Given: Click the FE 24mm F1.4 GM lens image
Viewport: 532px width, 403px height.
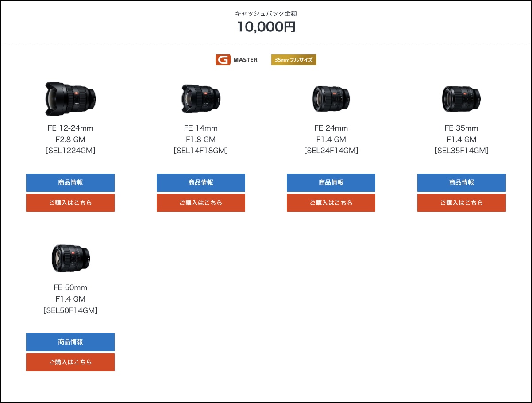Looking at the screenshot, I should tap(331, 98).
